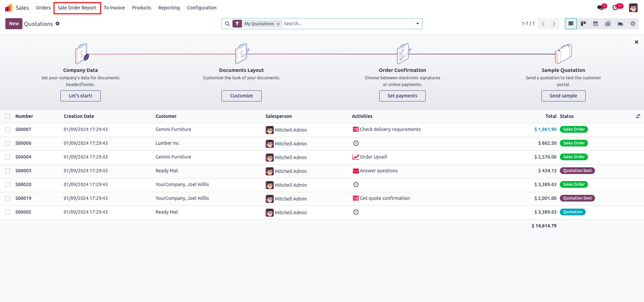Tick the checkbox for order S00003

[x=8, y=171]
